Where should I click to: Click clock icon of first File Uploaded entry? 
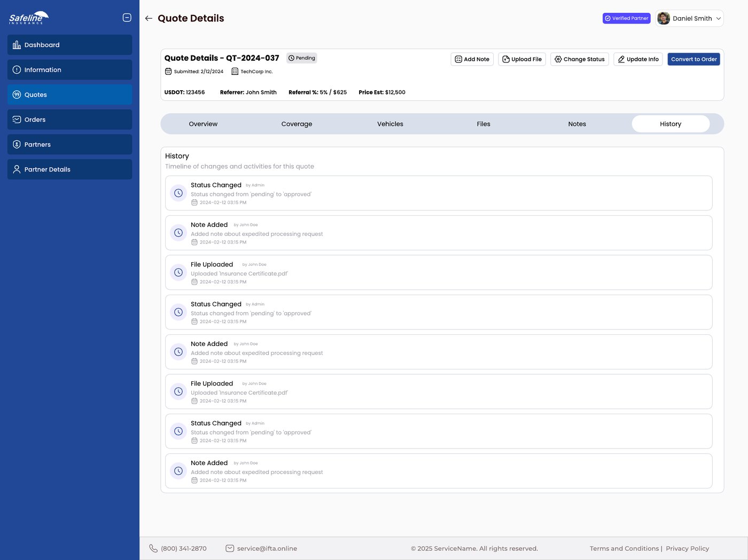(178, 272)
